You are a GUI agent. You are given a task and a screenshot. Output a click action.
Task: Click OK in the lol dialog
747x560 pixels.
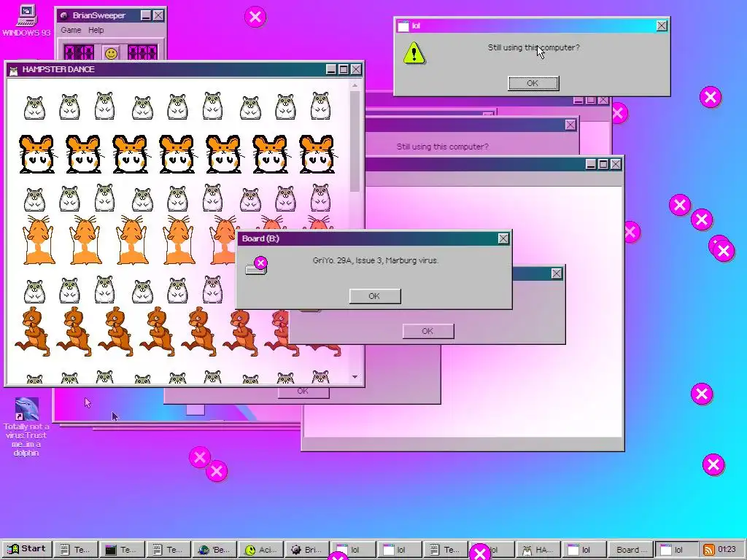533,83
